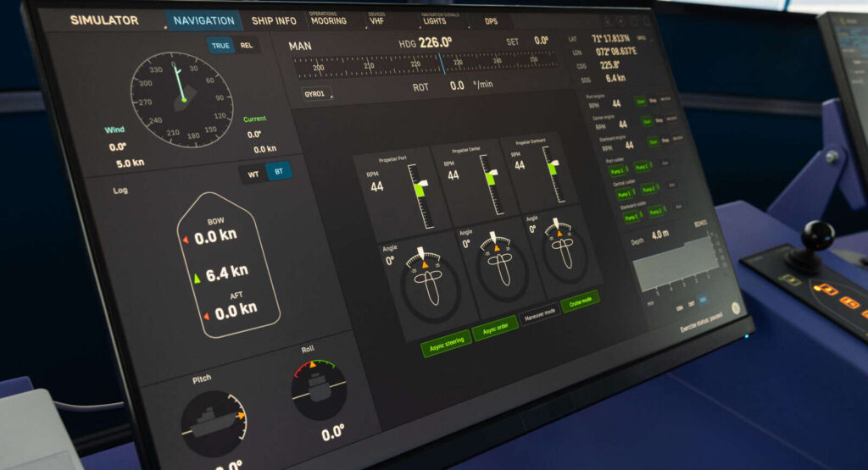Image resolution: width=868 pixels, height=470 pixels.
Task: Expand the Operations Mooring menu
Action: click(x=328, y=19)
